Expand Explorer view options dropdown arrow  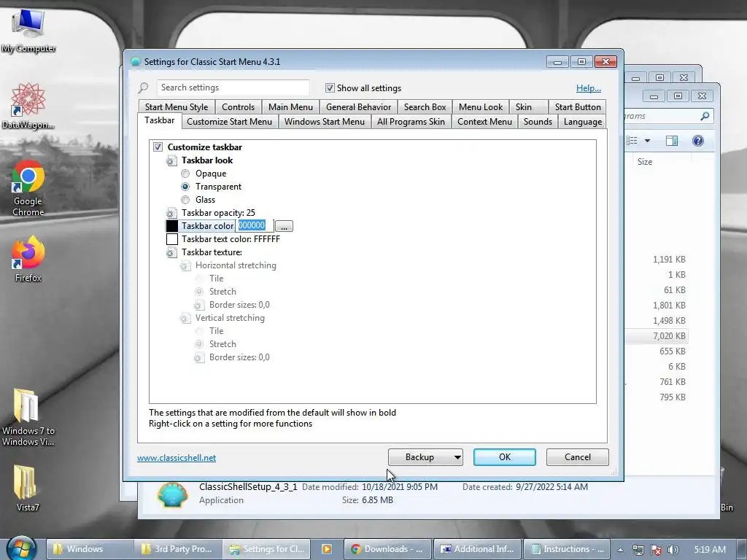tap(648, 141)
